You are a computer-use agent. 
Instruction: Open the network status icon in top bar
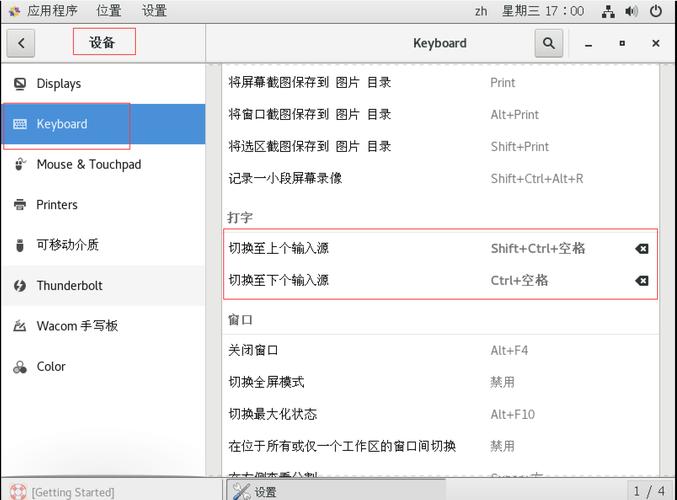[608, 11]
